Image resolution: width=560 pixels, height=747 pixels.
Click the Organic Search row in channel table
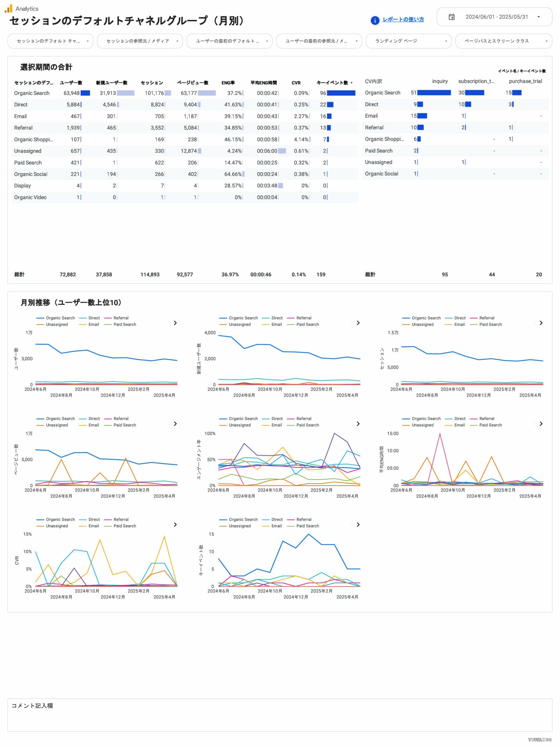[x=32, y=93]
